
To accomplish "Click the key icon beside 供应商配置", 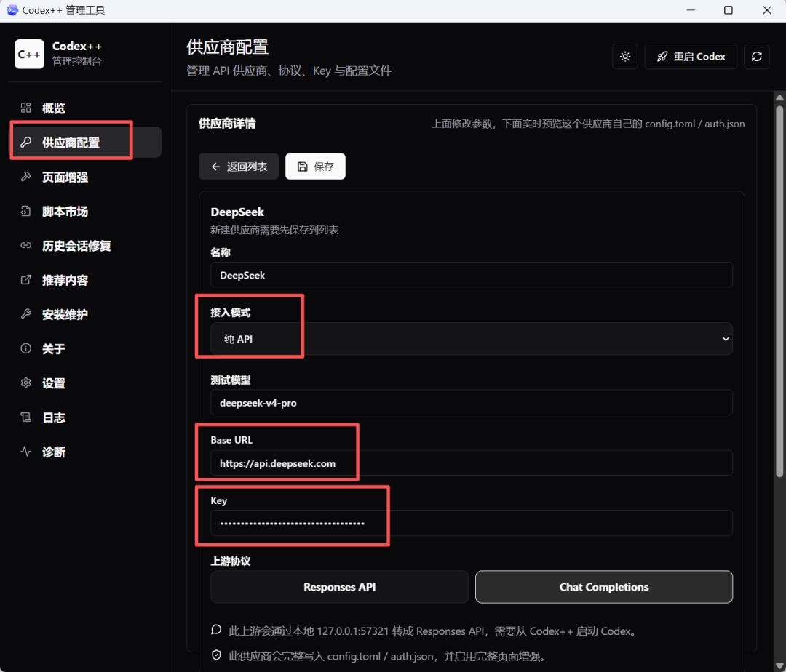I will [x=25, y=143].
